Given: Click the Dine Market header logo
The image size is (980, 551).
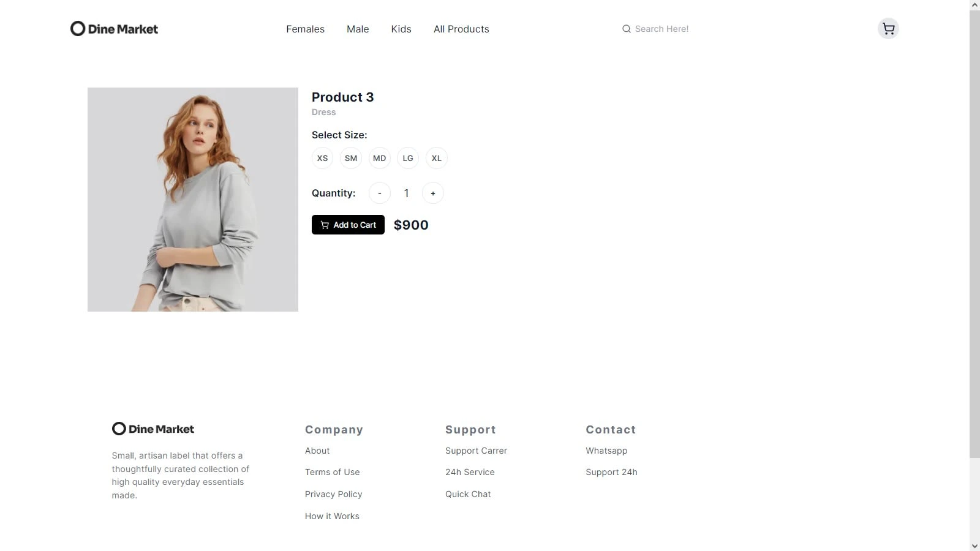Looking at the screenshot, I should coord(114,29).
